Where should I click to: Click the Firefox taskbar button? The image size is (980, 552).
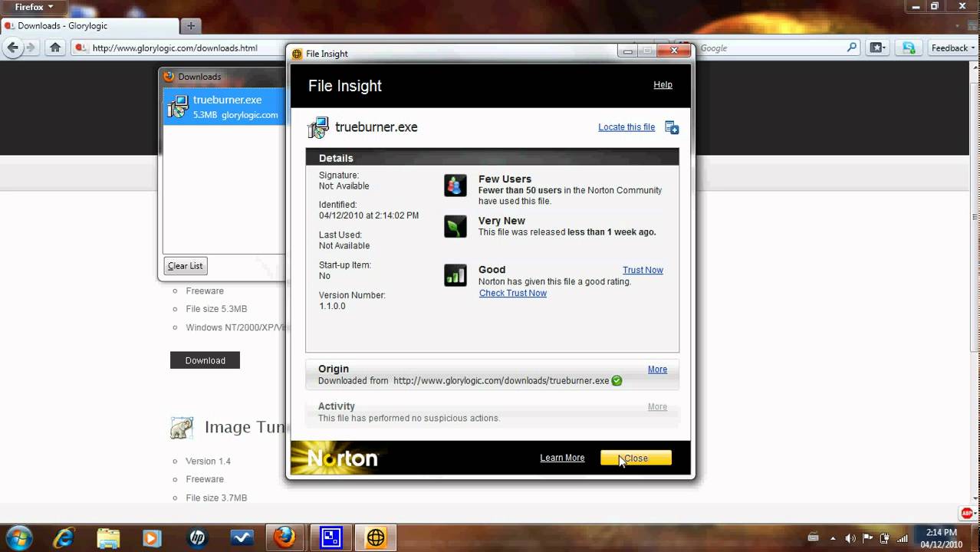[285, 537]
